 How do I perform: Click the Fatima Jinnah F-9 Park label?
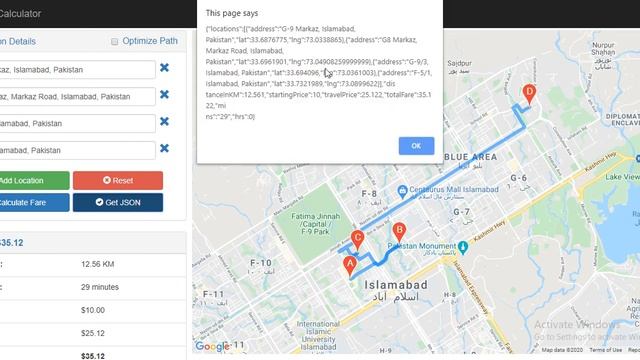tap(315, 224)
